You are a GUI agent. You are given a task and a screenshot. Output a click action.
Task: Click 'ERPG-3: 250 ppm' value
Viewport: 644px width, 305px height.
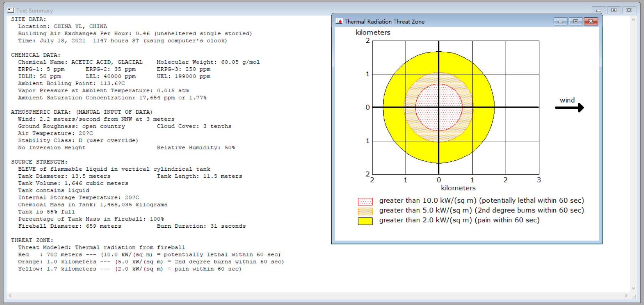[x=184, y=69]
